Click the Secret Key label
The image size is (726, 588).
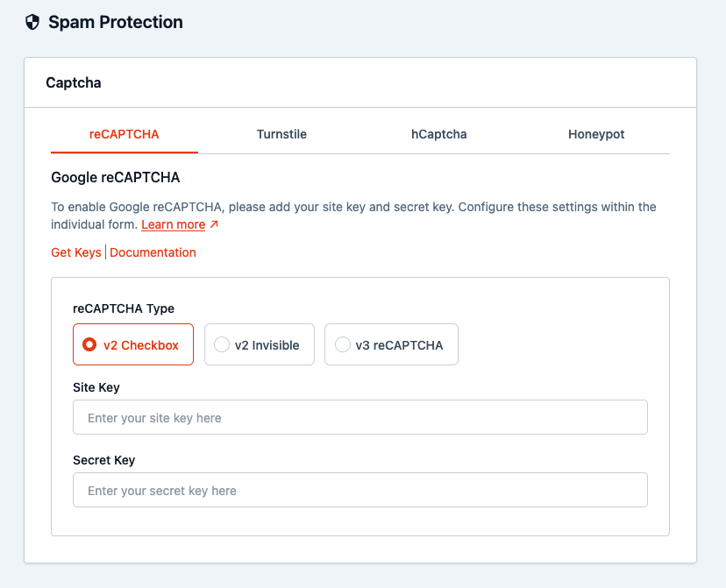(x=104, y=460)
